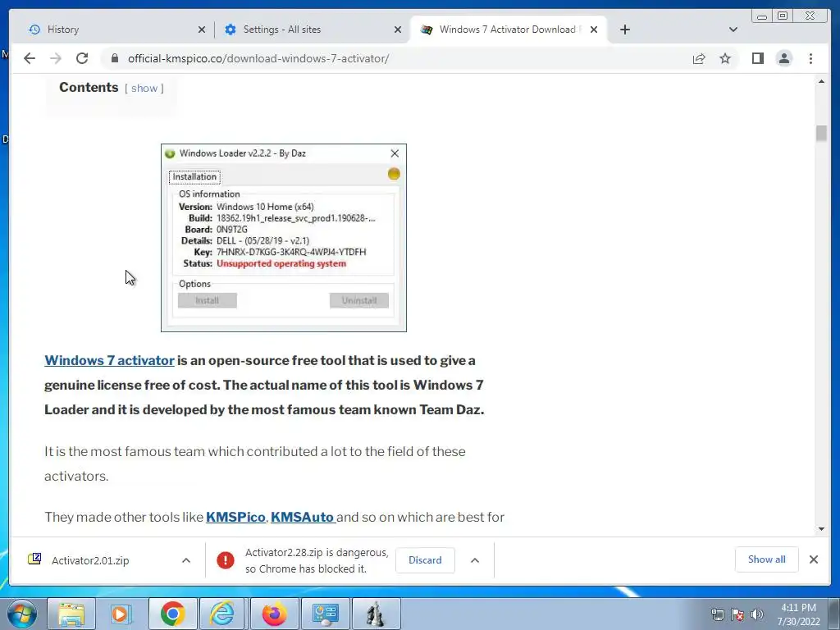Open the taskbar clock showing 4:11 PM
Screen dimensions: 840x630
click(x=799, y=614)
